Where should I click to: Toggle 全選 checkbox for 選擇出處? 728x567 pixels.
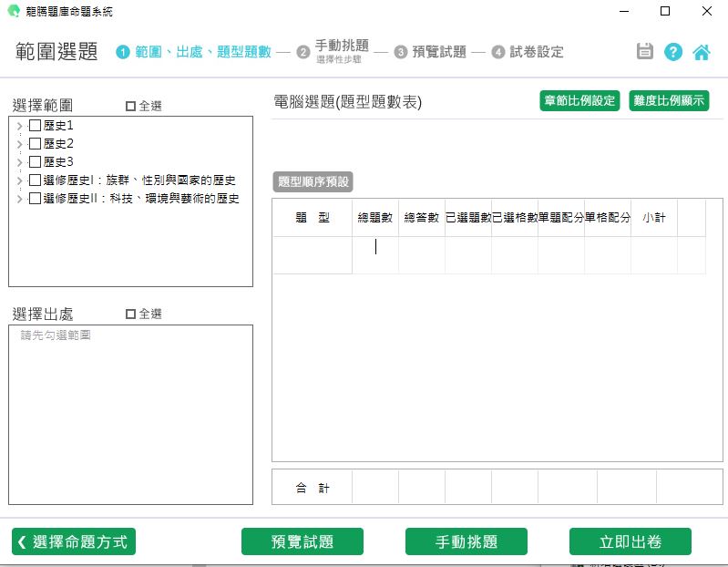[x=130, y=314]
